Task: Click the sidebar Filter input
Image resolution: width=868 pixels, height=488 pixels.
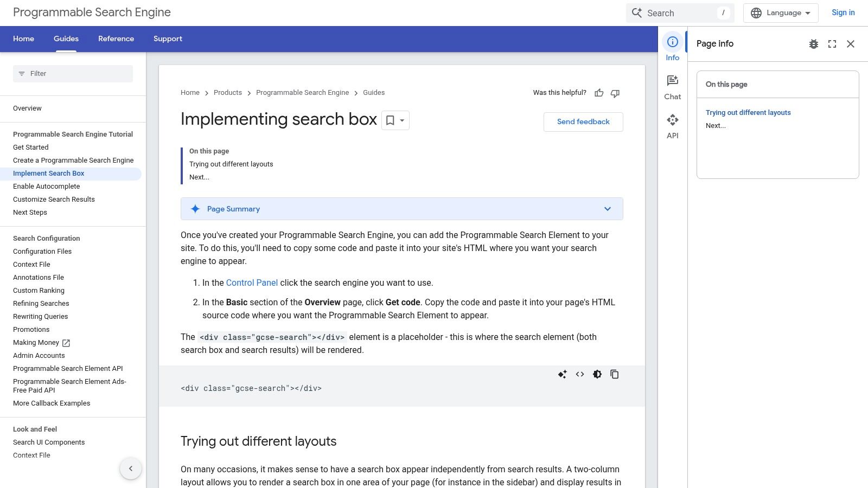Action: (x=73, y=74)
